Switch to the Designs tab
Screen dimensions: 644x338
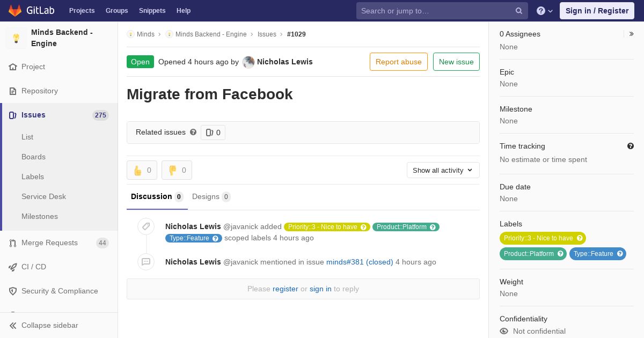point(211,196)
